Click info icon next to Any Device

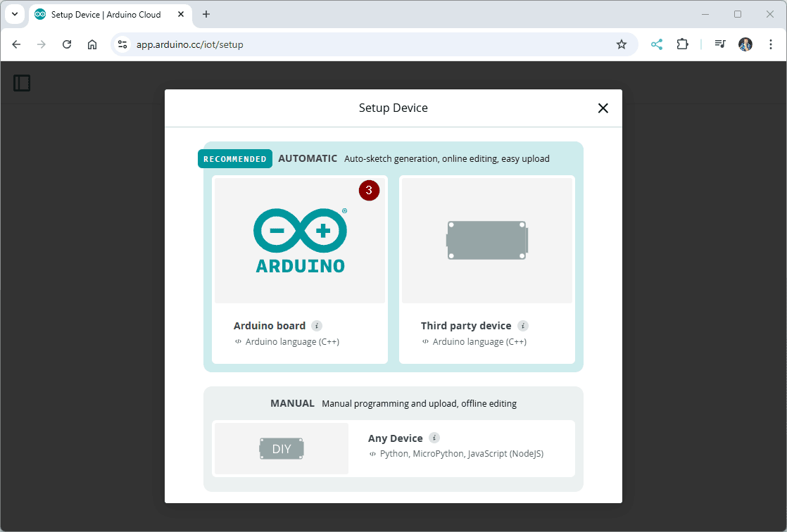[434, 438]
